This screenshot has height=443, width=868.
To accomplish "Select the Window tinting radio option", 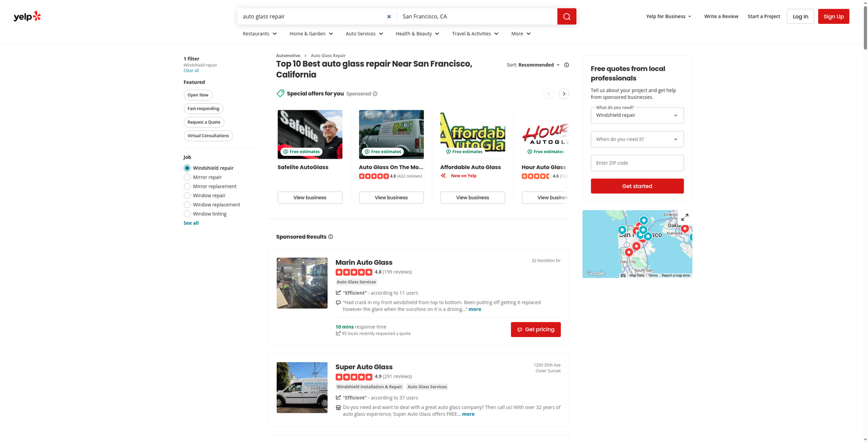I will click(x=187, y=214).
